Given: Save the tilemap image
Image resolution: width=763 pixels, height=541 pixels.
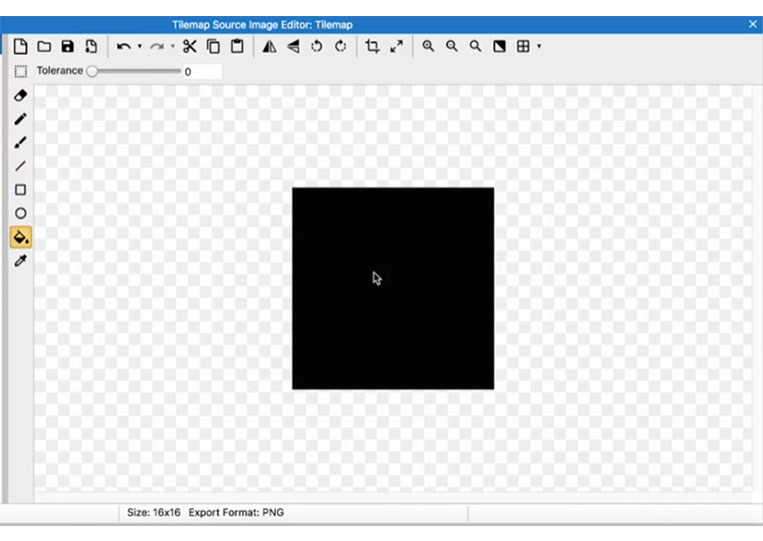Looking at the screenshot, I should [x=68, y=46].
